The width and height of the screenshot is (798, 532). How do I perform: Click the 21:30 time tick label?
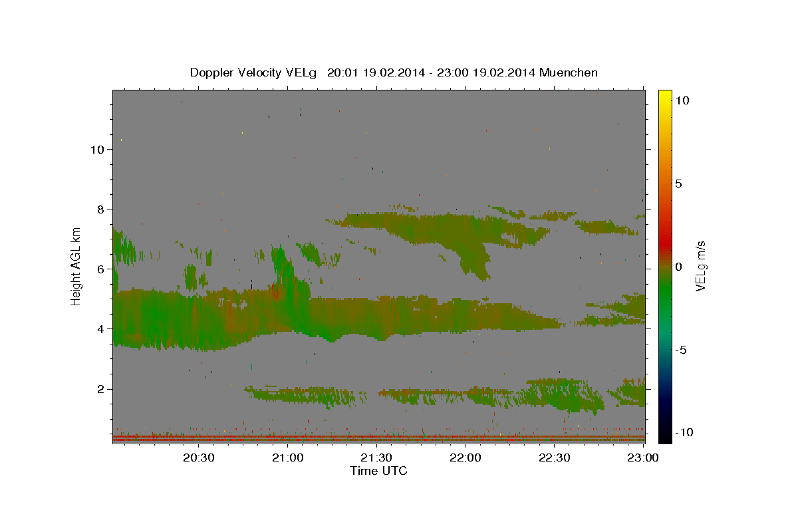click(376, 458)
